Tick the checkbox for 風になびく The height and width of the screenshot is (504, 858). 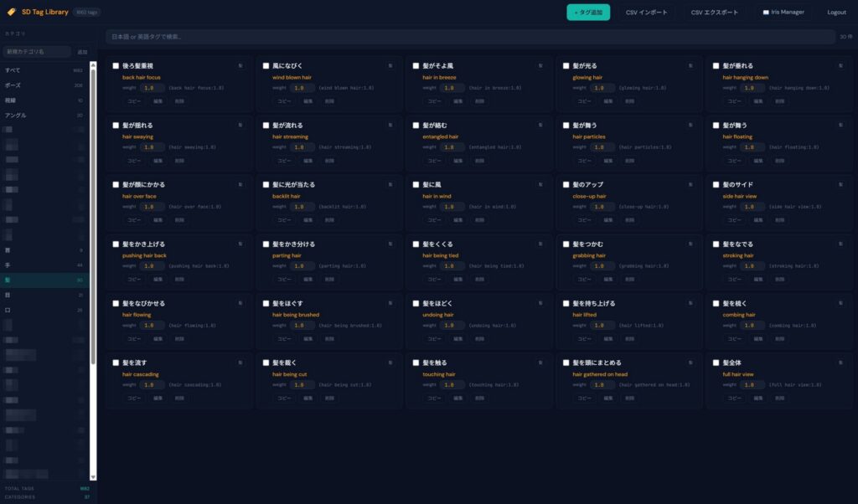(x=266, y=65)
